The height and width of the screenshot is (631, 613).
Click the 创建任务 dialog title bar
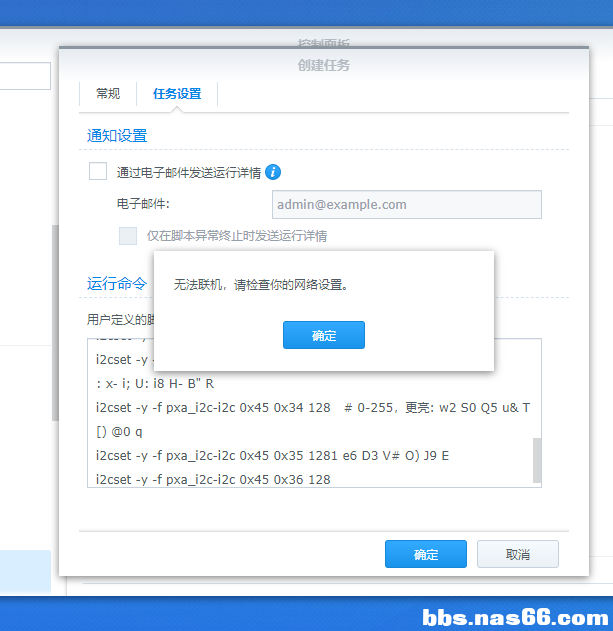[x=323, y=65]
